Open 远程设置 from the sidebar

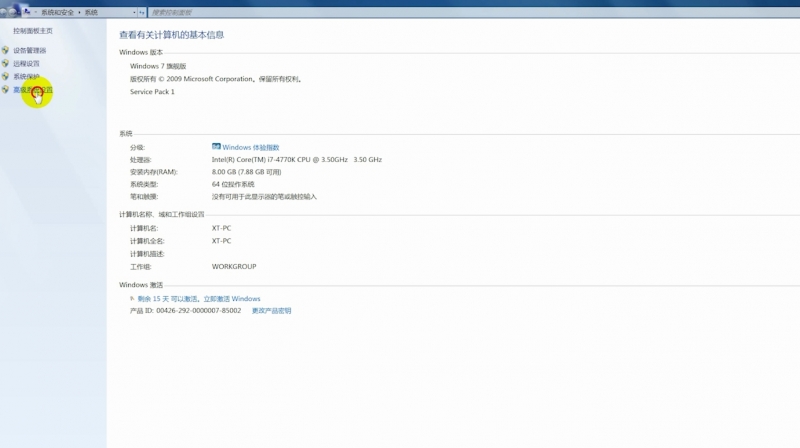[26, 63]
